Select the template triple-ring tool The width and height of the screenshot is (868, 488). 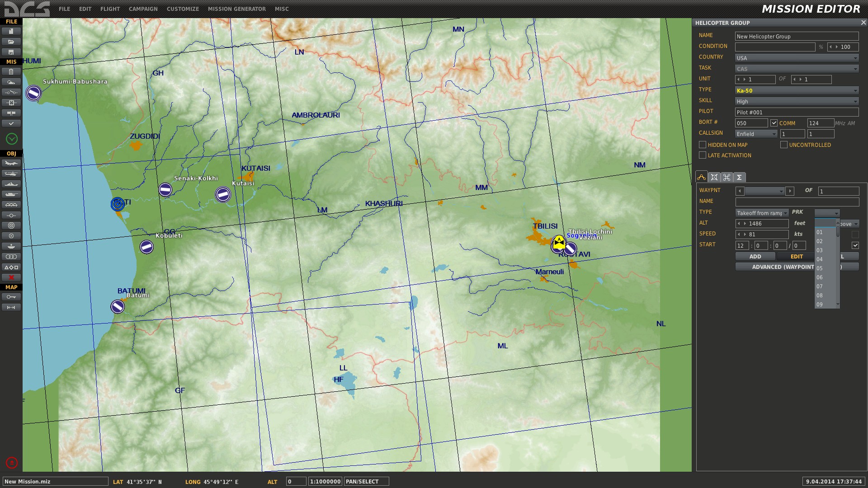click(11, 257)
